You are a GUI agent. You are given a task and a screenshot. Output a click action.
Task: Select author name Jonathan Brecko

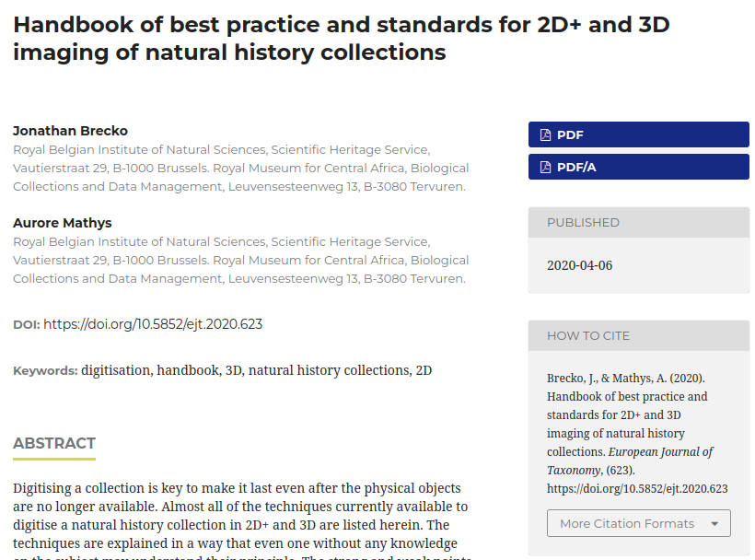point(70,131)
